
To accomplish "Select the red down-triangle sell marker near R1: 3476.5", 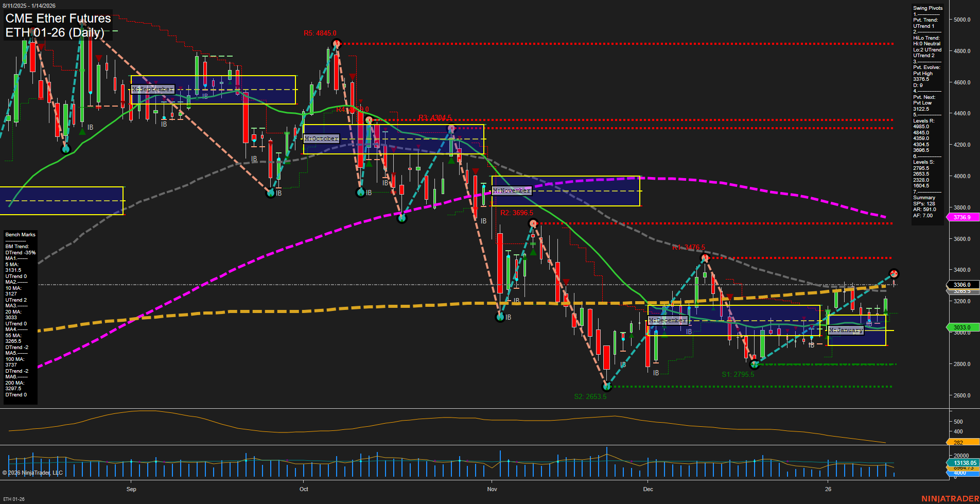I will point(729,297).
